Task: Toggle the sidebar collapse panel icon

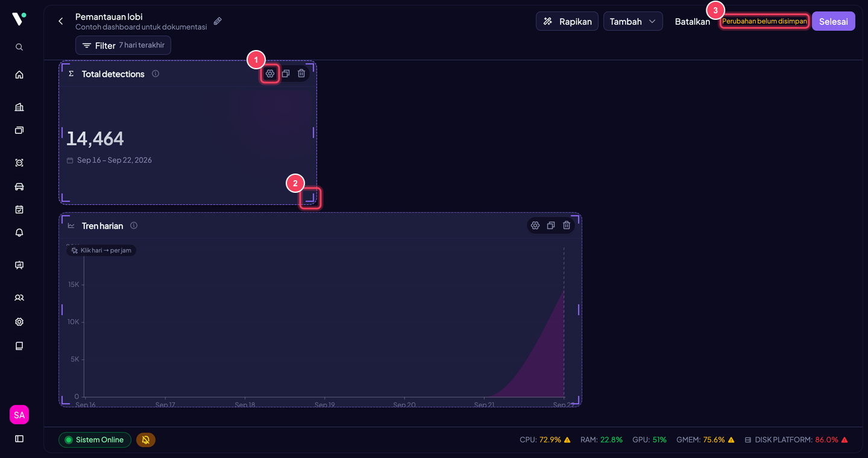Action: [x=19, y=439]
